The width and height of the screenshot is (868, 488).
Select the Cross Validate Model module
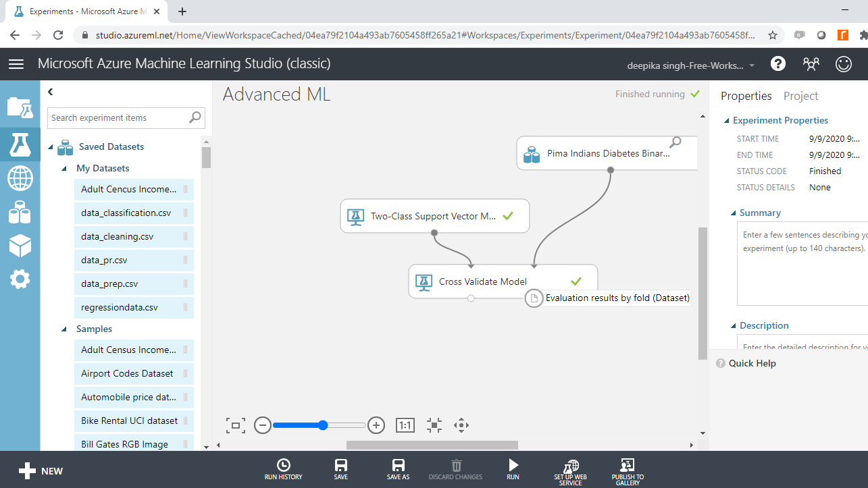503,281
